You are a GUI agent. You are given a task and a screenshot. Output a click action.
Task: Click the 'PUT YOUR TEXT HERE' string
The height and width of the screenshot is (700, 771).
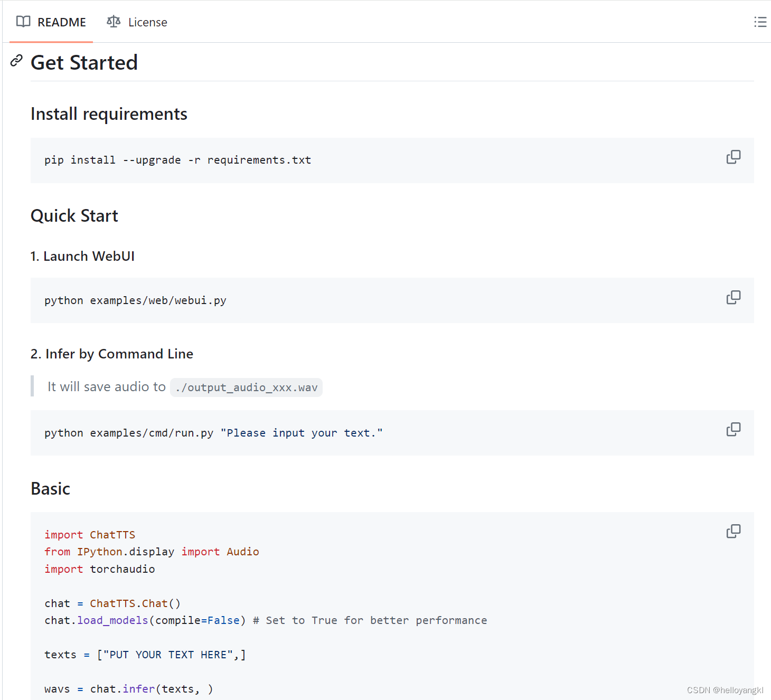point(168,655)
